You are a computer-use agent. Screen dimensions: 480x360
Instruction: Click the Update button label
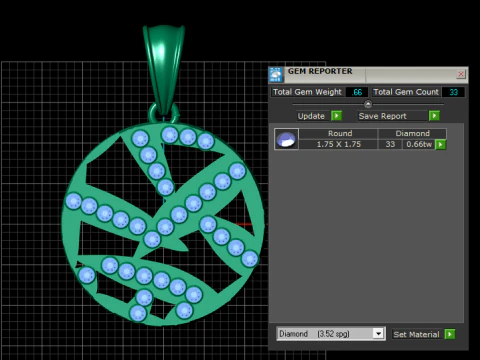[311, 116]
